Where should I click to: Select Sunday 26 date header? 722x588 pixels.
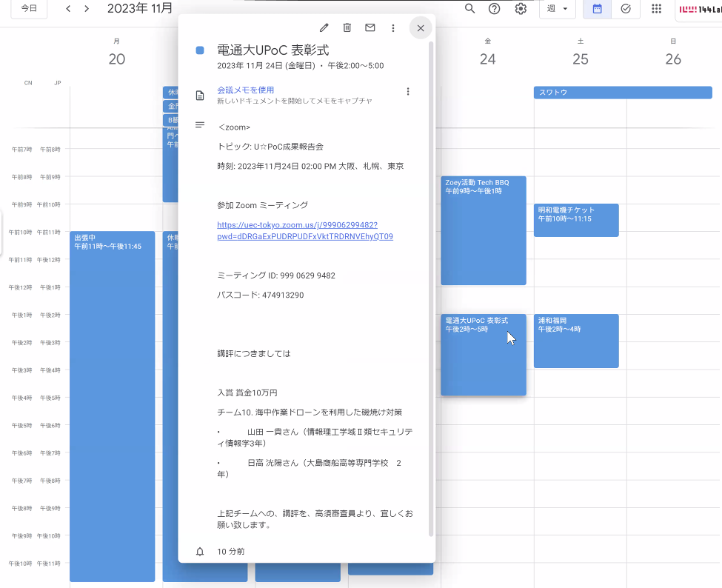[x=672, y=59]
